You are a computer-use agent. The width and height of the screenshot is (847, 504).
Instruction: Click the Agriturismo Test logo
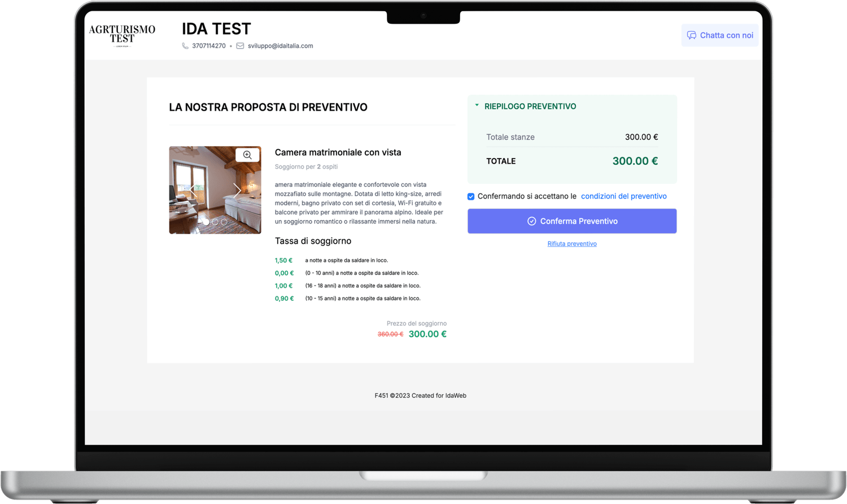coord(122,35)
